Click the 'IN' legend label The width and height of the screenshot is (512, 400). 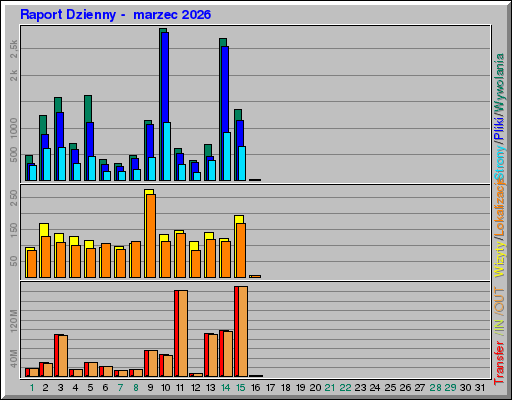pos(499,327)
